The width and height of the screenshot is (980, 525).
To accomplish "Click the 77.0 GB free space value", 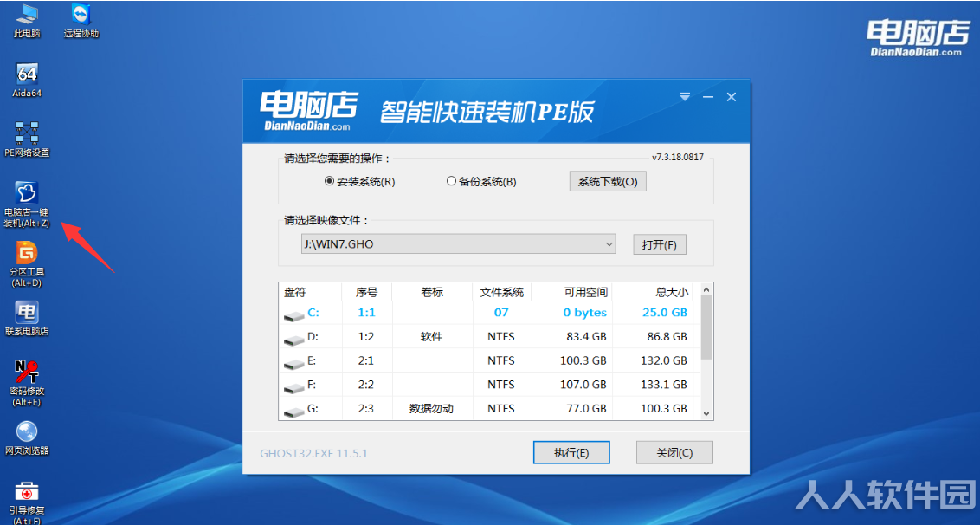I will [x=586, y=409].
